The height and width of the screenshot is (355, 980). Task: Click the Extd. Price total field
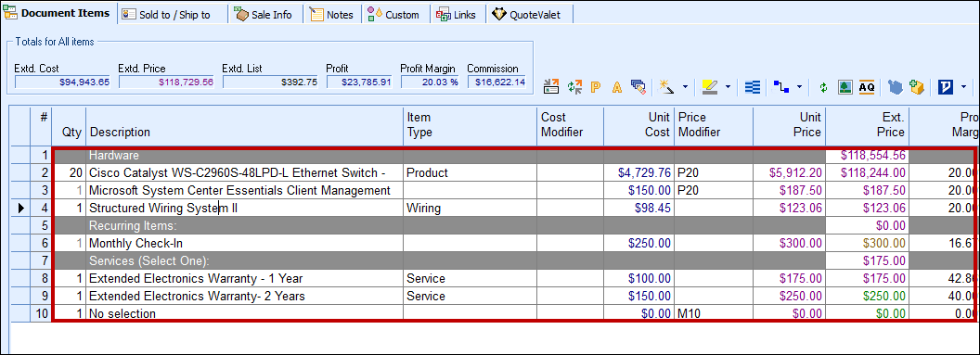(x=166, y=82)
